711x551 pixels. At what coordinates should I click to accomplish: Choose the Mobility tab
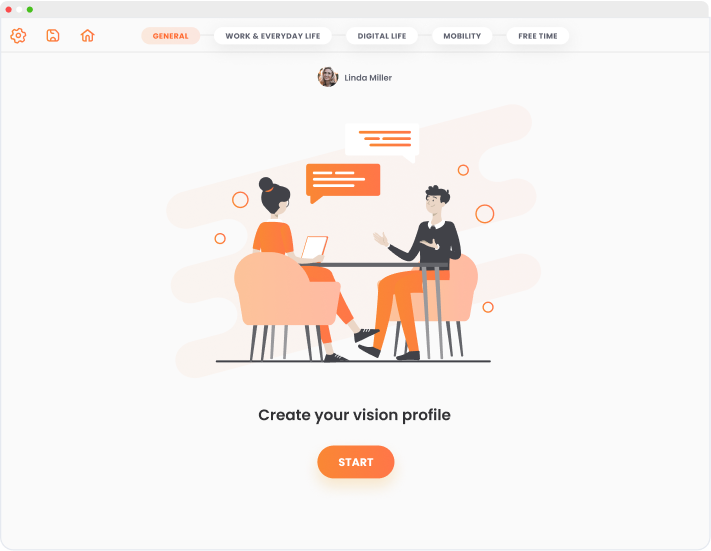tap(462, 36)
